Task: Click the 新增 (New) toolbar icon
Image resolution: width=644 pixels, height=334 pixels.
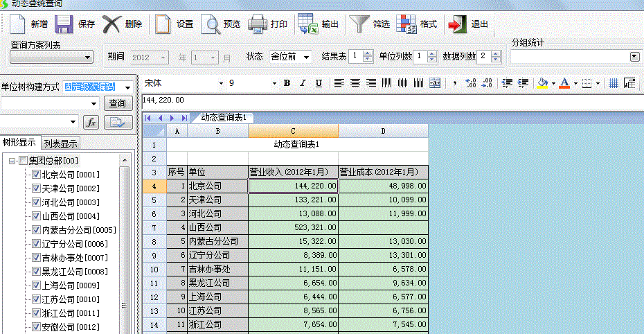Action: point(17,24)
